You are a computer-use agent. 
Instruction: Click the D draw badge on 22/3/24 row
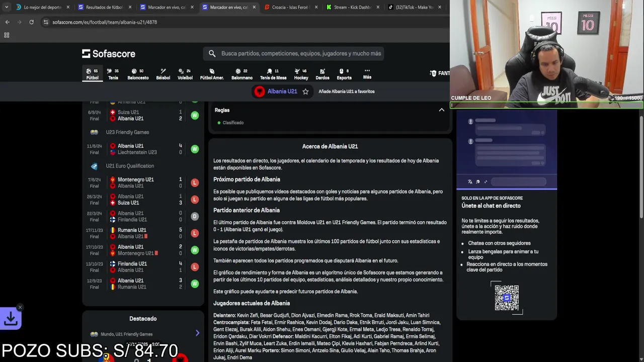[x=195, y=216]
